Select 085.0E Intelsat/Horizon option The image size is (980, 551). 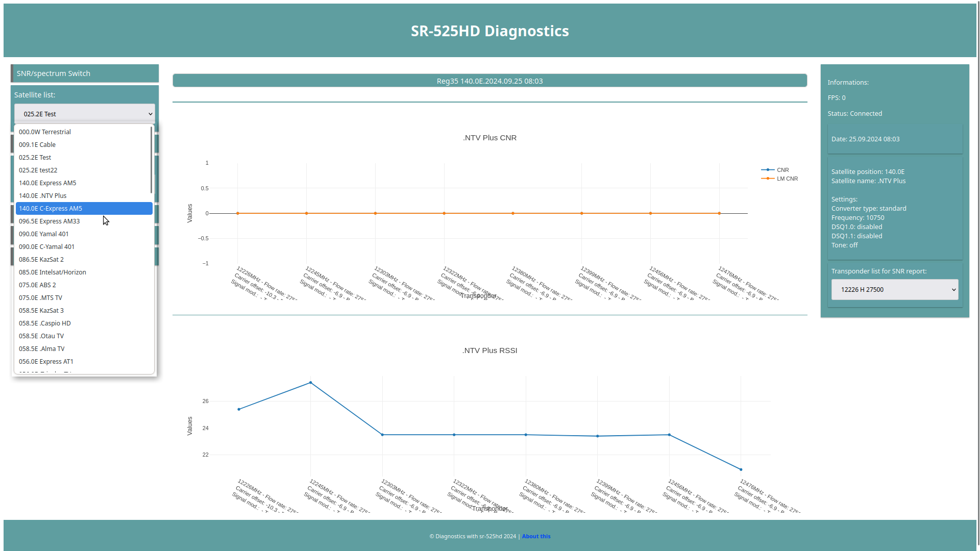(84, 272)
